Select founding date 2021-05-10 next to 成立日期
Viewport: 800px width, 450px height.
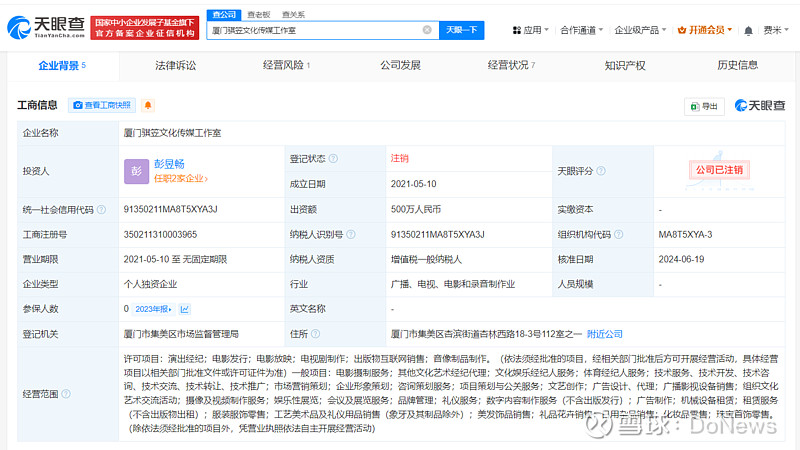pyautogui.click(x=413, y=184)
